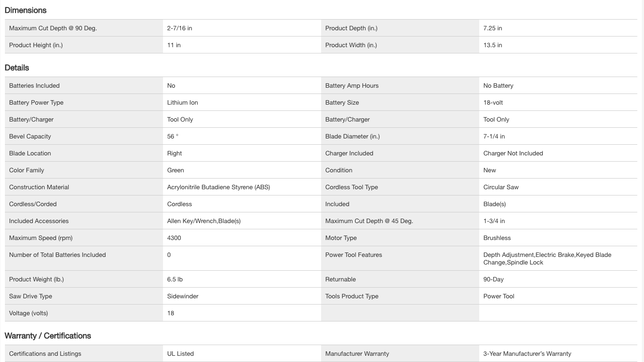644x362 pixels.
Task: Select the Product Width 13.5 in value
Action: point(493,45)
